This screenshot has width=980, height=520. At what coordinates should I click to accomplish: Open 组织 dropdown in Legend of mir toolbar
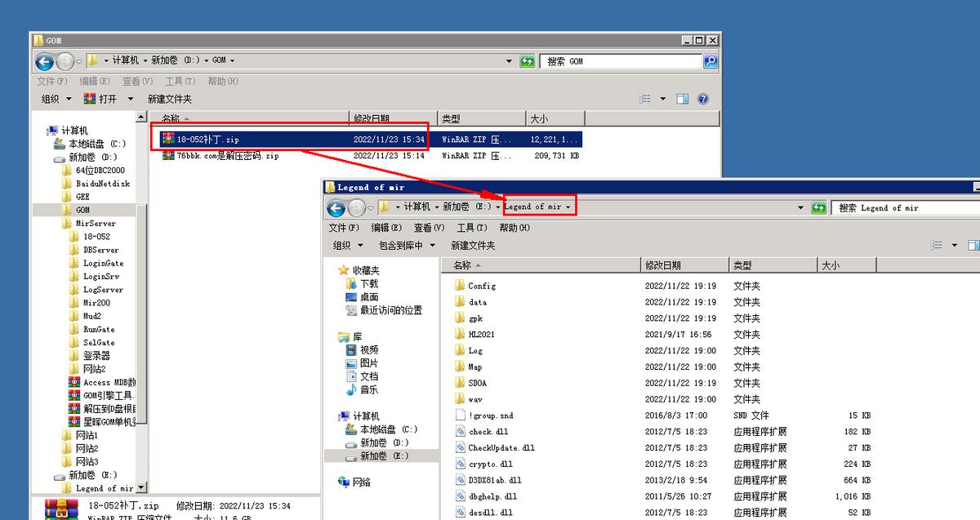tap(348, 245)
